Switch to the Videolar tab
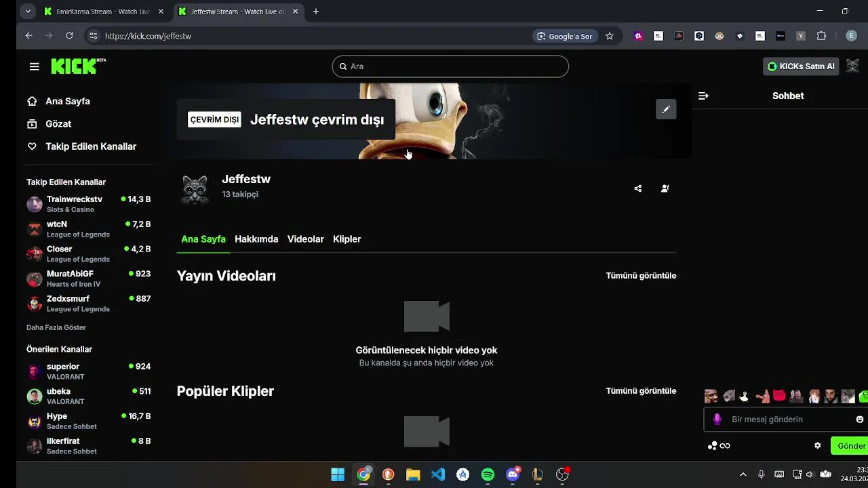The image size is (868, 488). click(306, 239)
